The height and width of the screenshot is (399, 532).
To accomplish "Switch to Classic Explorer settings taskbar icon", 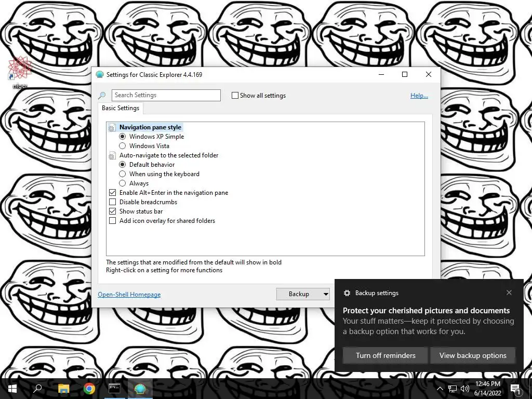I will point(140,389).
